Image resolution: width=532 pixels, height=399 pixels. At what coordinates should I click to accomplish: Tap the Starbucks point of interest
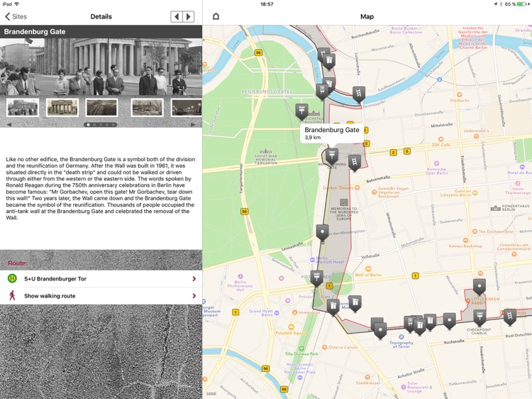[460, 97]
